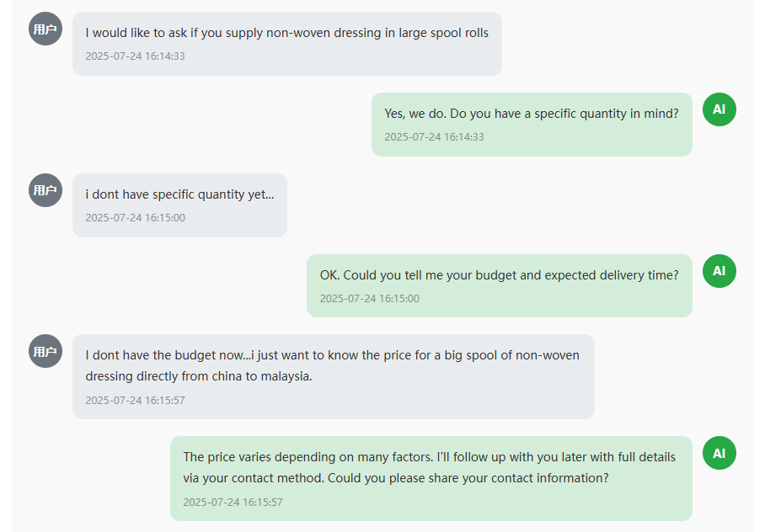
Task: Click the 'share your contact information' line
Action: [396, 478]
